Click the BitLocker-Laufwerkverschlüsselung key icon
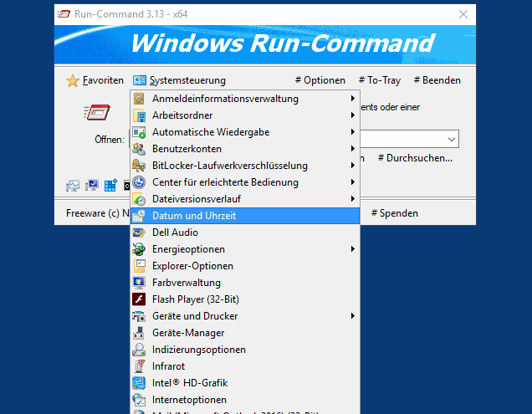Image resolution: width=532 pixels, height=414 pixels. coord(139,166)
